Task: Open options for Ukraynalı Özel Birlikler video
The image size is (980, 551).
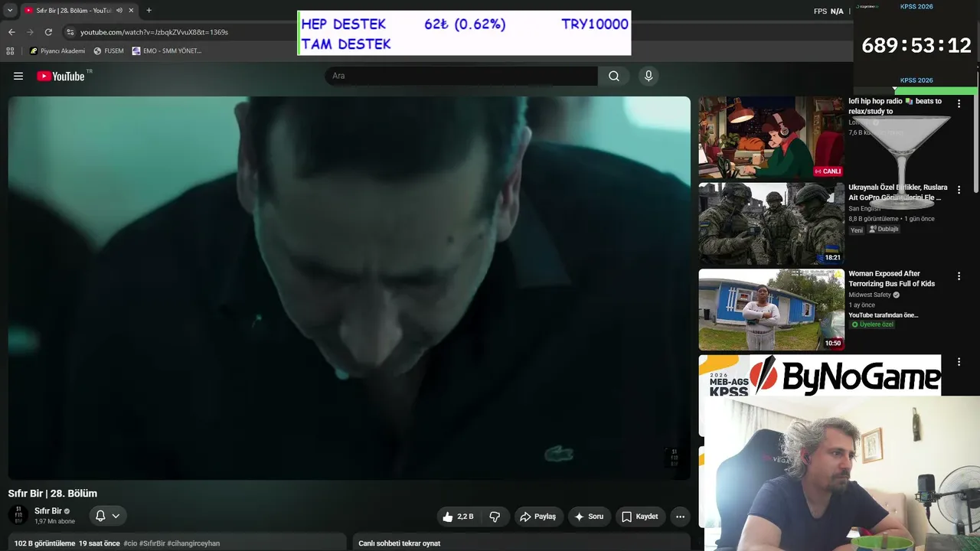Action: (959, 190)
